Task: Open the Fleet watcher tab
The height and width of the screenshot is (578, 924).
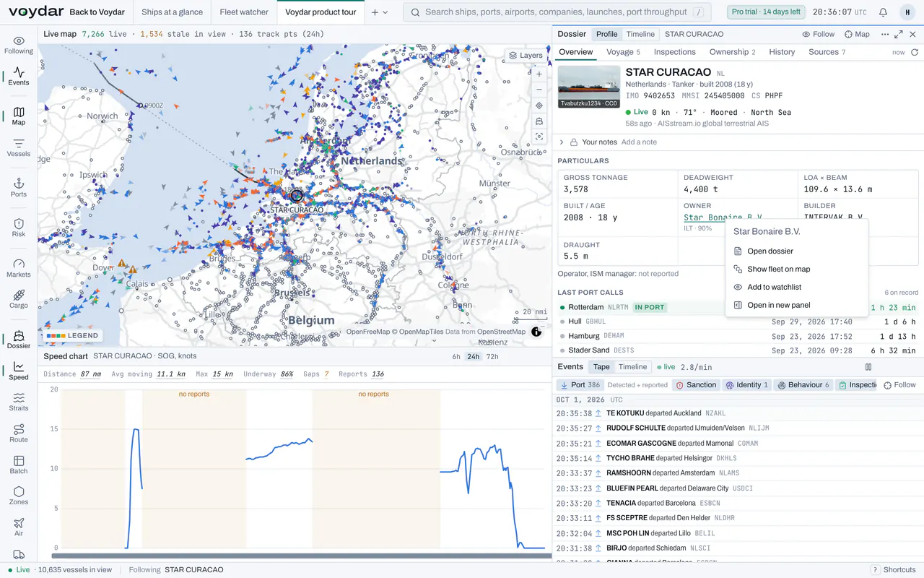Action: pyautogui.click(x=244, y=12)
